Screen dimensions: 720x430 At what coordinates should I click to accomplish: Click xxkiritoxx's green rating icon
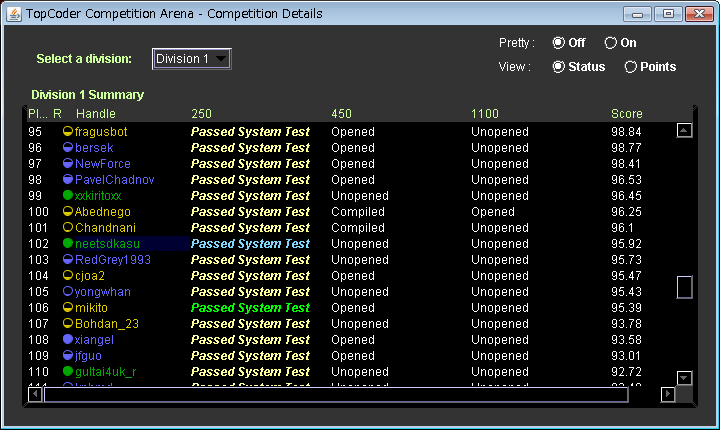(x=68, y=195)
